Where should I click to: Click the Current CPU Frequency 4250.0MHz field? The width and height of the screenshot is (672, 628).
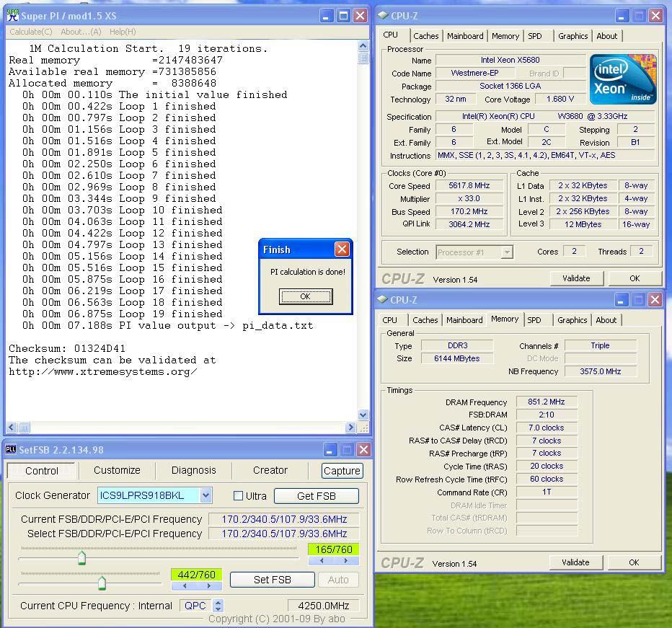coord(323,606)
